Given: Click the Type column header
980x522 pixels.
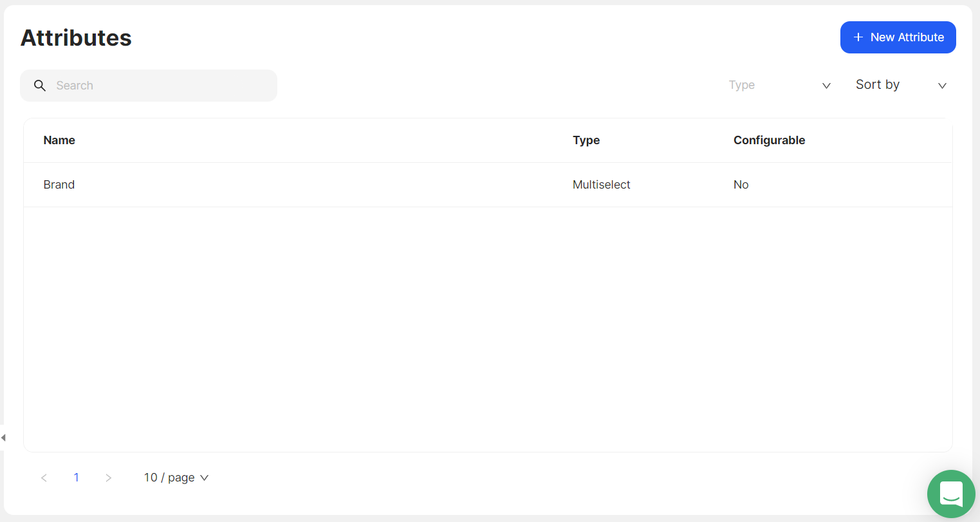Looking at the screenshot, I should point(586,140).
